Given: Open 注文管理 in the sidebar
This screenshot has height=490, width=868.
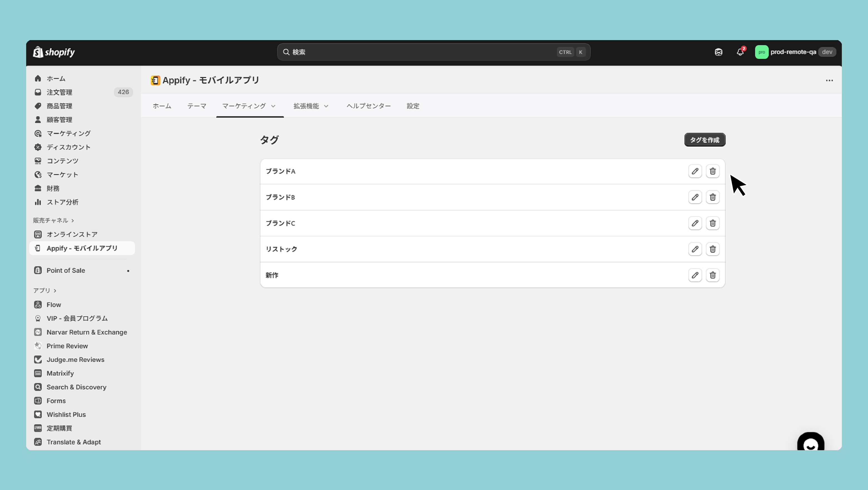Looking at the screenshot, I should point(59,92).
